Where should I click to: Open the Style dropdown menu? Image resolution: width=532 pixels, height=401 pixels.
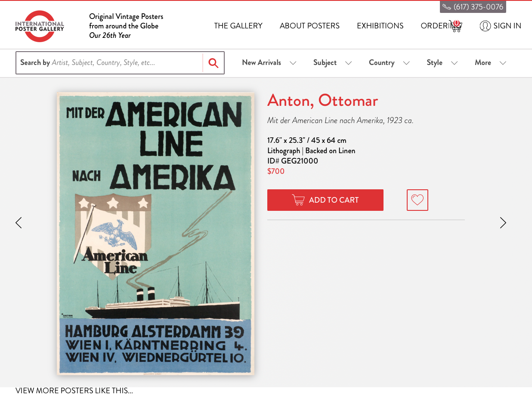442,63
